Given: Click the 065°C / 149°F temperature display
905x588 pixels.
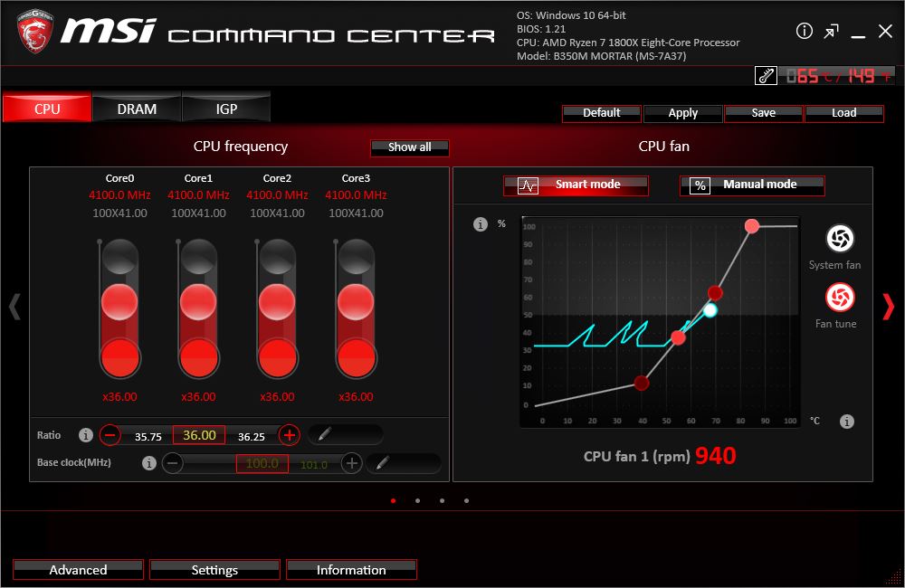Looking at the screenshot, I should click(839, 76).
